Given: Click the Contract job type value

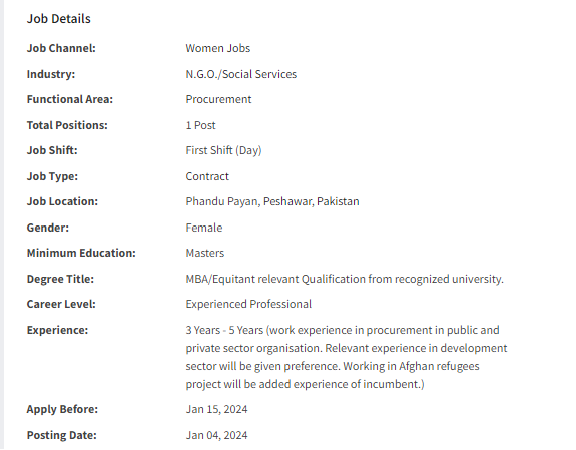Looking at the screenshot, I should [x=207, y=176].
